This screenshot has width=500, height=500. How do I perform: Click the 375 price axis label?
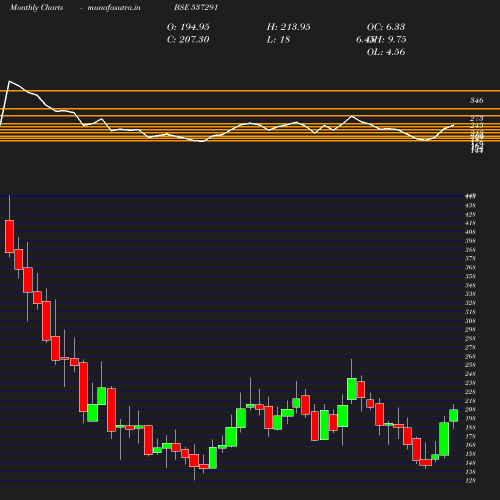[470, 259]
